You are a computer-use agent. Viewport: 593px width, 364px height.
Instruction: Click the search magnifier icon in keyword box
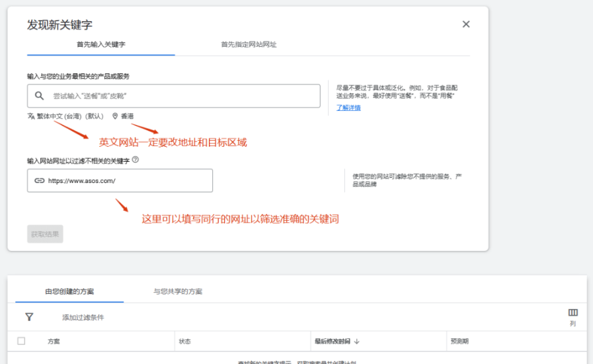40,96
